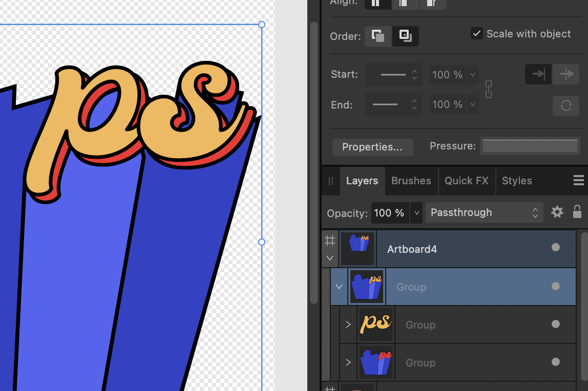Collapse the selected Group layer
This screenshot has width=588, height=391.
[339, 287]
